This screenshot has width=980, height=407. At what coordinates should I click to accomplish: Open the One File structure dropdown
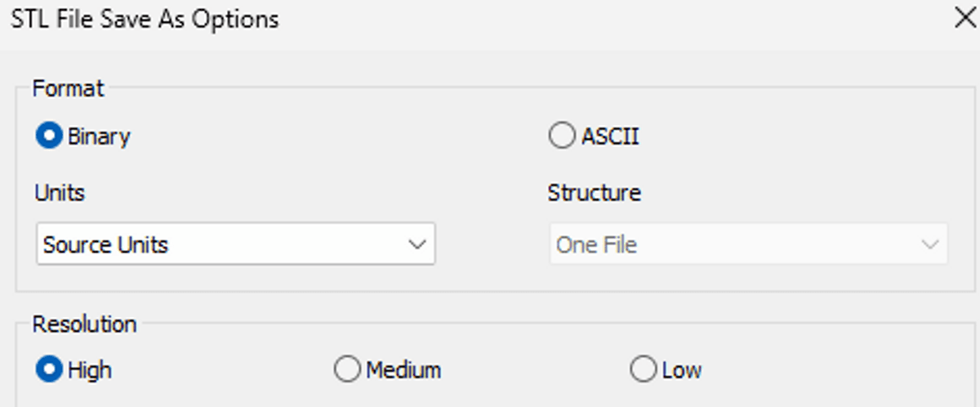748,244
